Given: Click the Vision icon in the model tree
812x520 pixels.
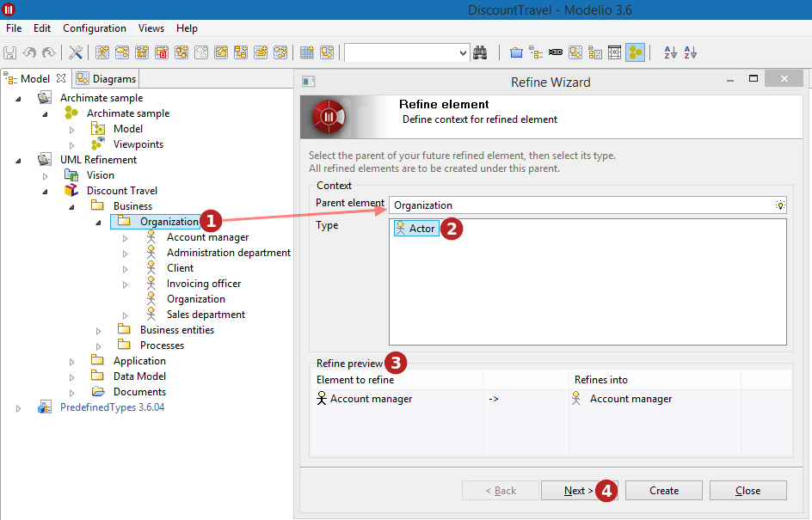Looking at the screenshot, I should (71, 174).
